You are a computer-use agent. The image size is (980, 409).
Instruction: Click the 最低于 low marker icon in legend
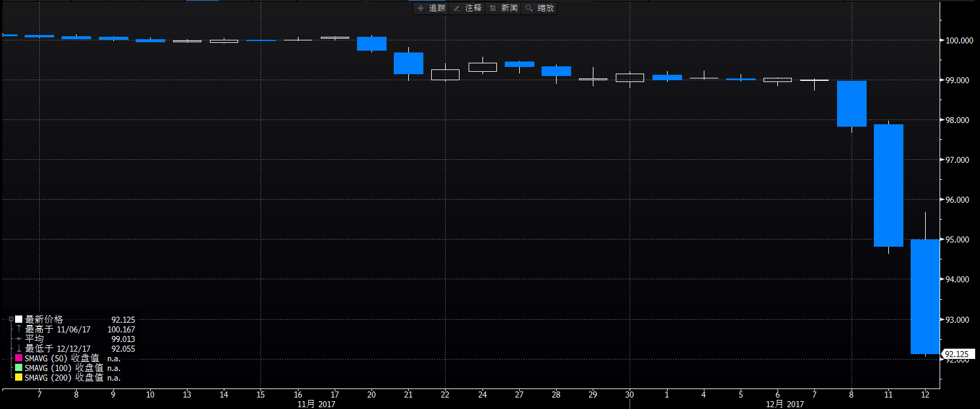pyautogui.click(x=19, y=349)
